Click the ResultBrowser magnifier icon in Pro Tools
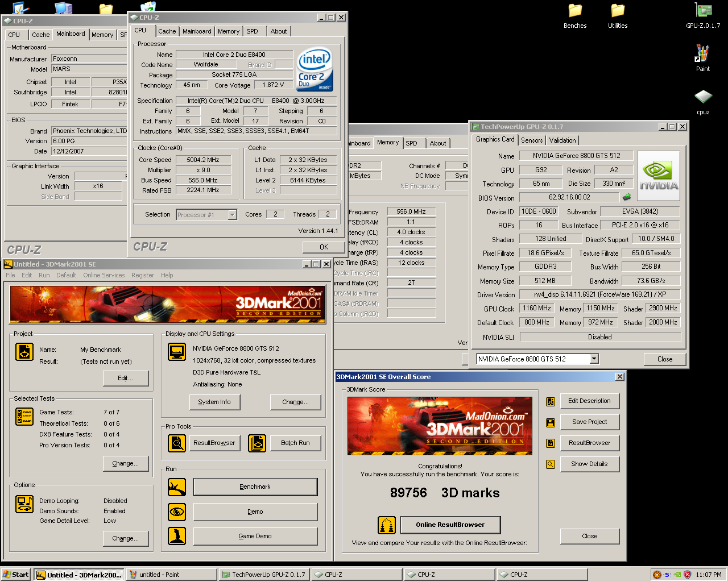Image resolution: width=728 pixels, height=582 pixels. 177,443
